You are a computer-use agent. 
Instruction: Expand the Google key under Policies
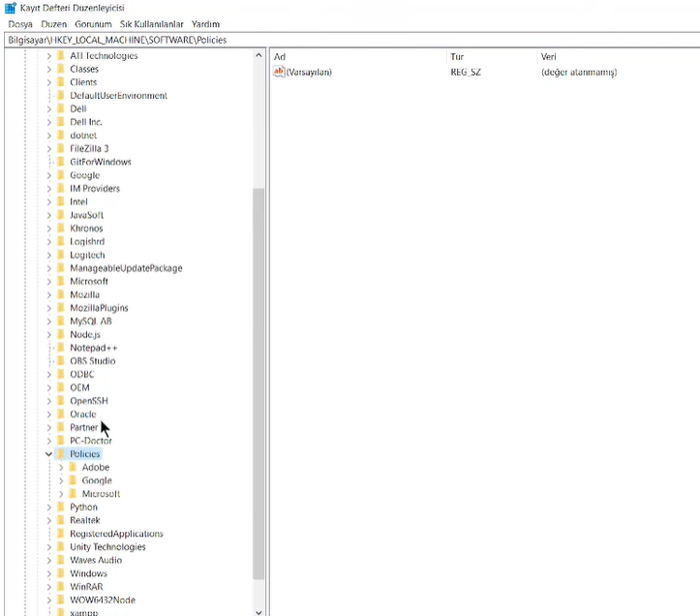point(61,480)
